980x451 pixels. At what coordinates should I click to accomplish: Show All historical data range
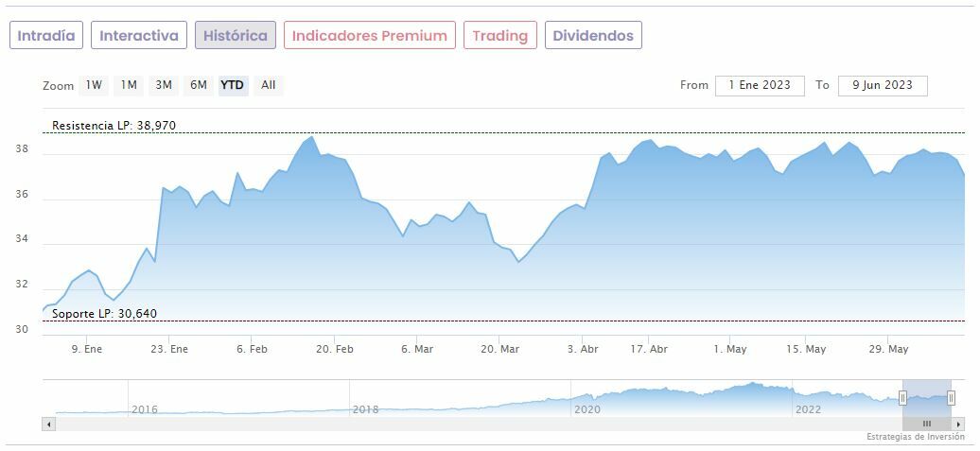pos(269,85)
